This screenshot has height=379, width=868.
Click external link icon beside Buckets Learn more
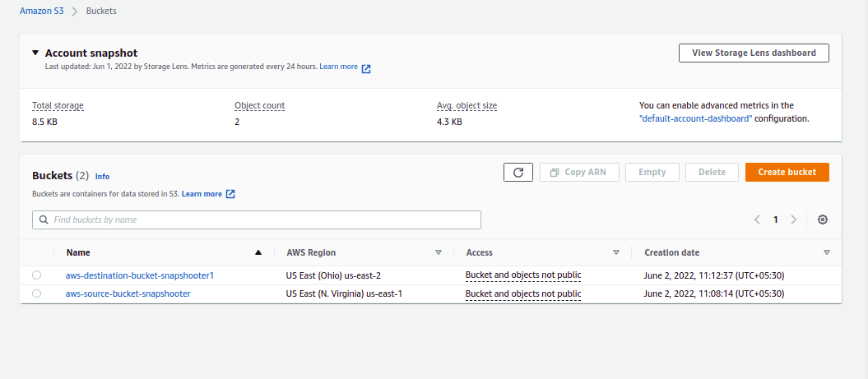pos(231,194)
